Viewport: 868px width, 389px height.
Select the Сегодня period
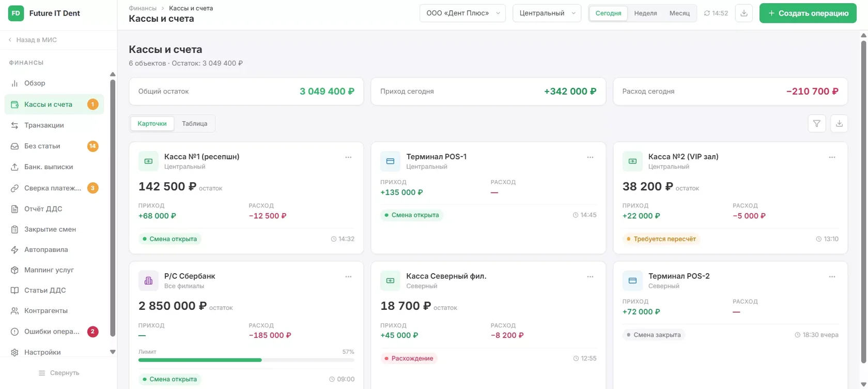[x=608, y=13]
